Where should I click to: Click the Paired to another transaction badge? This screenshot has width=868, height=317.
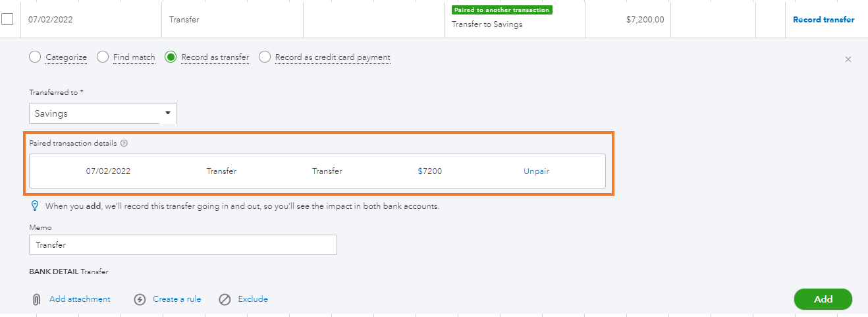coord(502,10)
